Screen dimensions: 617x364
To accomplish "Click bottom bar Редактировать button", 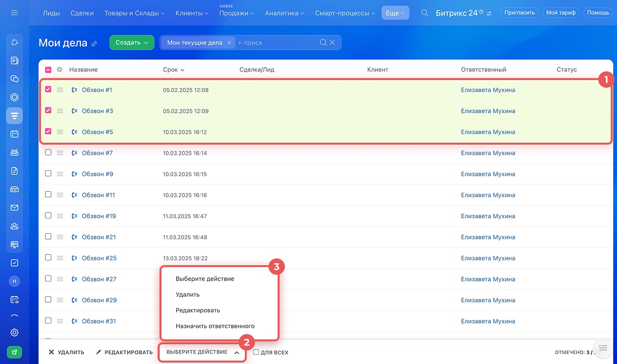I will 124,352.
